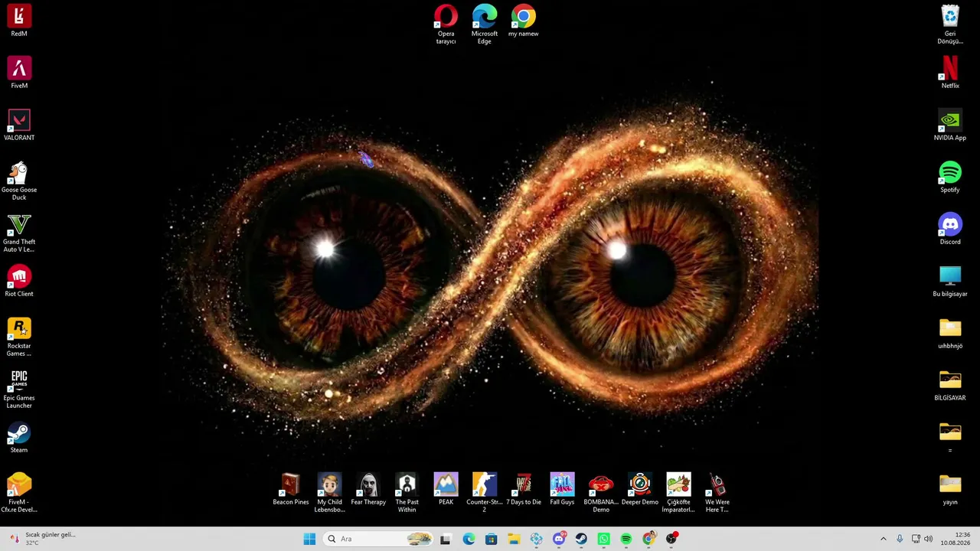Click the microphone tray icon
The image size is (980, 551).
click(x=900, y=539)
